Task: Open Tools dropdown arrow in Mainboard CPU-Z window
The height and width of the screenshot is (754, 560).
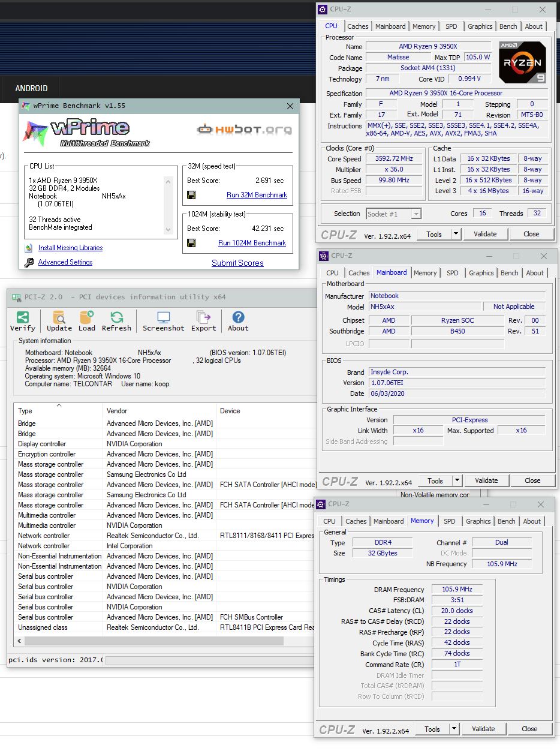Action: tap(457, 480)
